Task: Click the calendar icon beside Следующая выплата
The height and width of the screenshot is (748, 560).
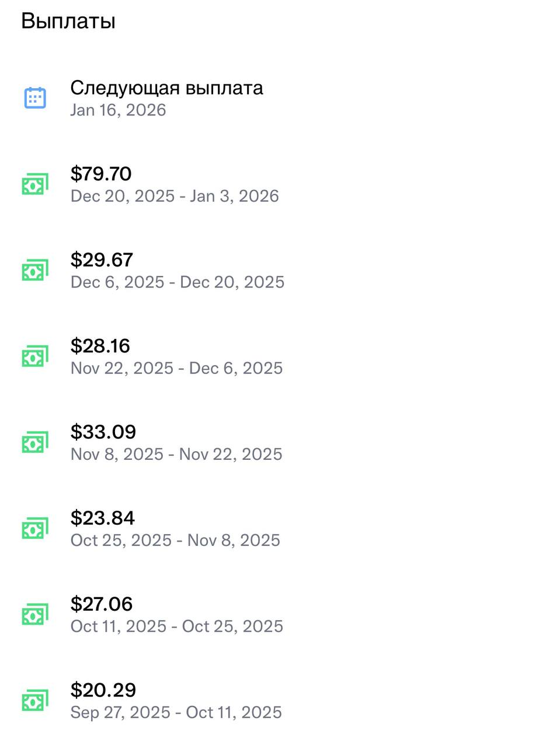Action: (x=35, y=98)
